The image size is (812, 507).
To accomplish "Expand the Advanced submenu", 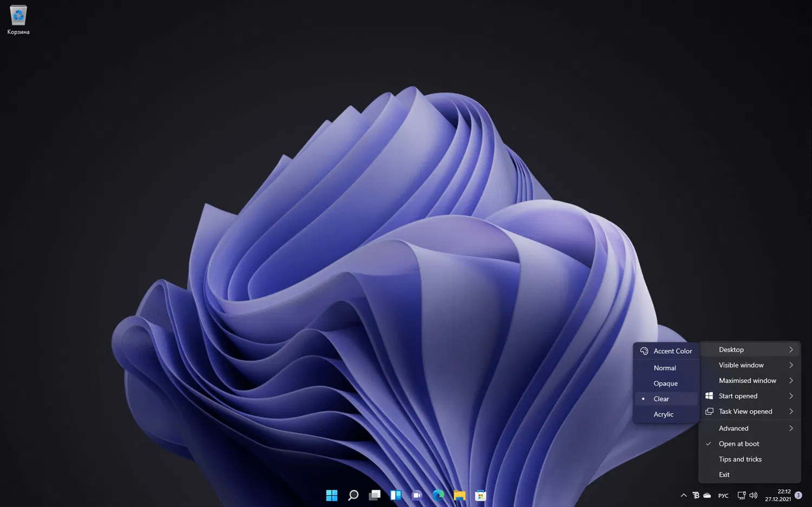I will click(x=750, y=429).
